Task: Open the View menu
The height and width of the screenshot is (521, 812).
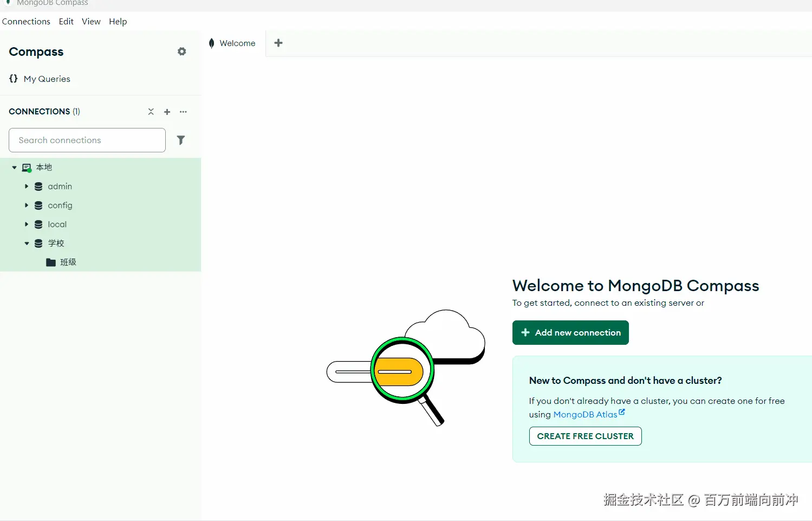Action: click(91, 22)
